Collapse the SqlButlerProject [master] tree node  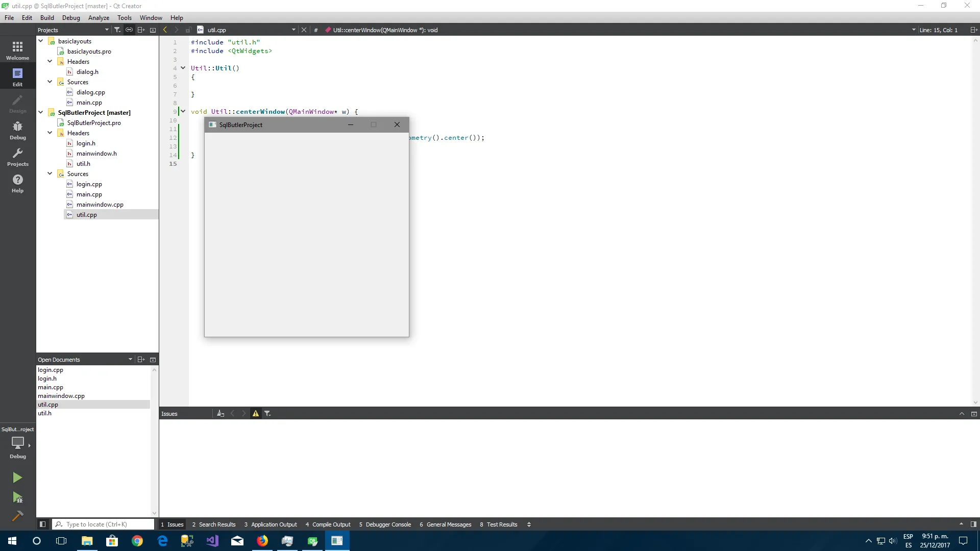click(x=41, y=112)
